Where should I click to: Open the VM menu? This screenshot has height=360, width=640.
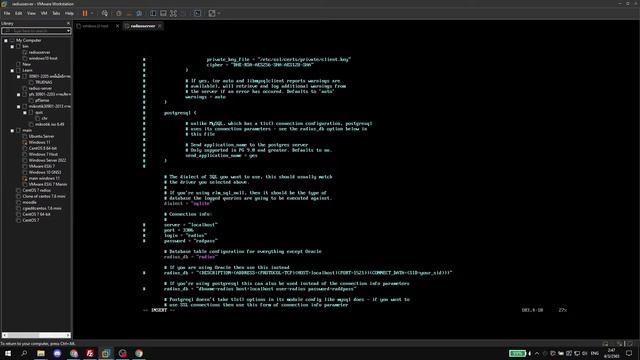[44, 13]
